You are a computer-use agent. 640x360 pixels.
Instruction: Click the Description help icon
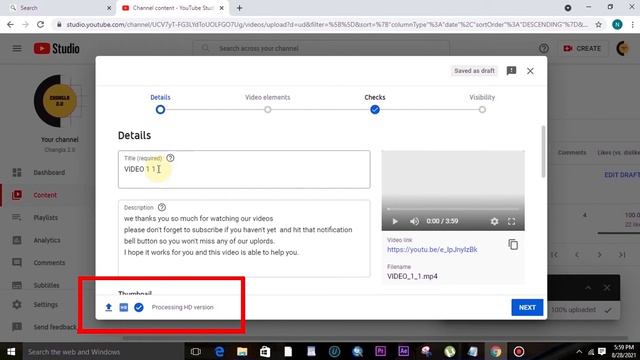coord(162,207)
